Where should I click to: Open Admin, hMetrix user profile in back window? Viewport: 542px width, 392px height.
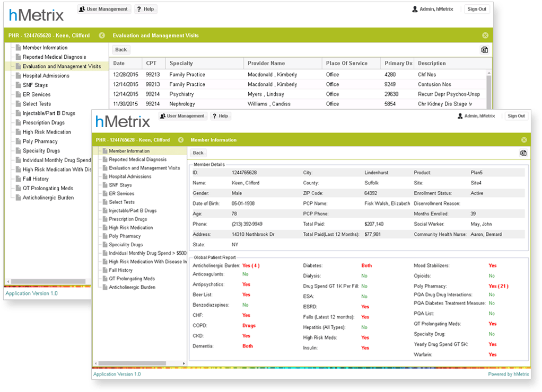click(x=432, y=9)
